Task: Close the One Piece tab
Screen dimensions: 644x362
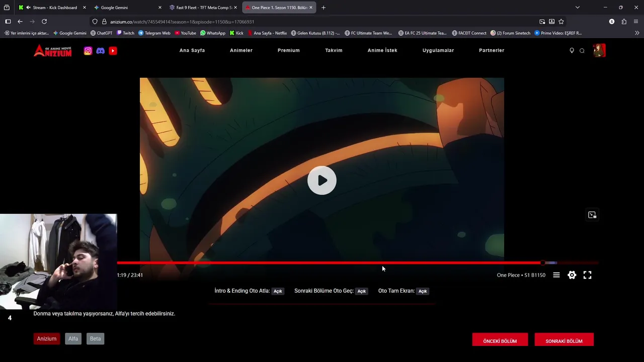Action: coord(311,8)
